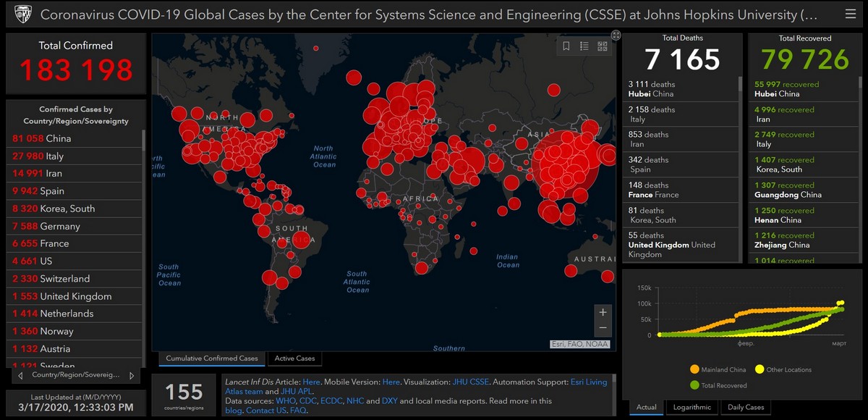Open the hamburger menu in header
868x420 pixels.
coord(850,14)
